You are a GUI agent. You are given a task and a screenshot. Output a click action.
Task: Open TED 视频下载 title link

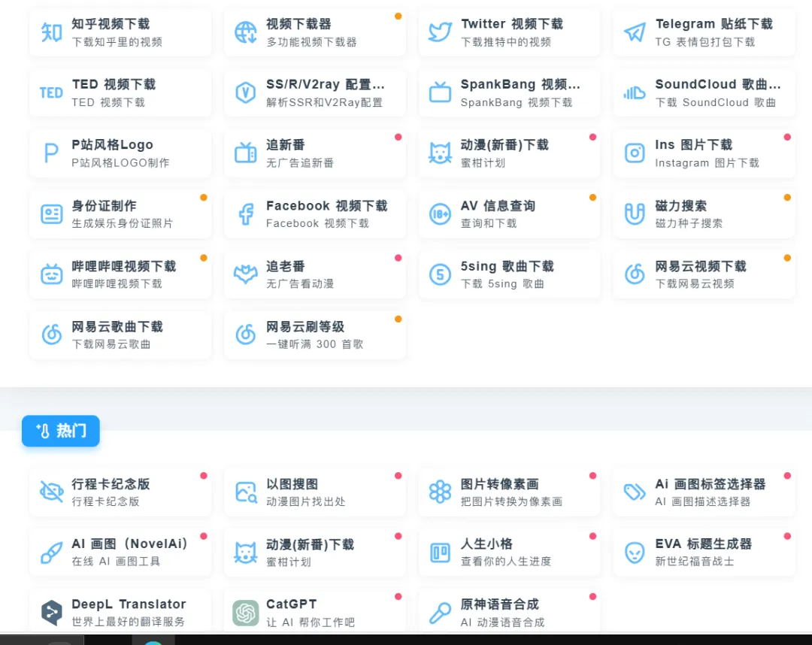click(114, 84)
